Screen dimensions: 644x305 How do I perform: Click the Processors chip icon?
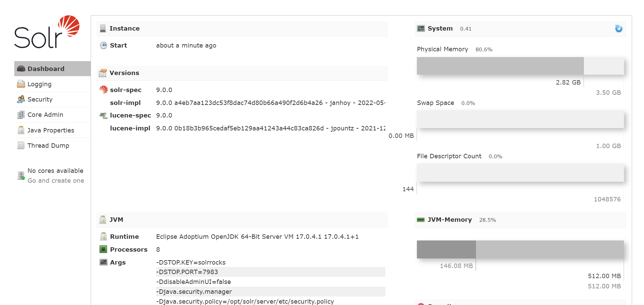[103, 249]
